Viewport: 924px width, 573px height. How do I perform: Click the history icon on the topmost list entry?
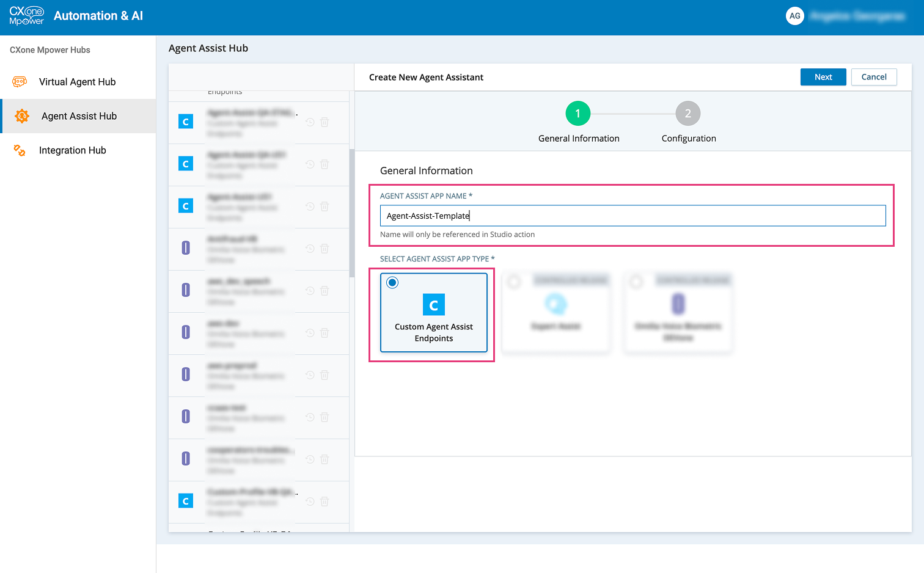310,122
